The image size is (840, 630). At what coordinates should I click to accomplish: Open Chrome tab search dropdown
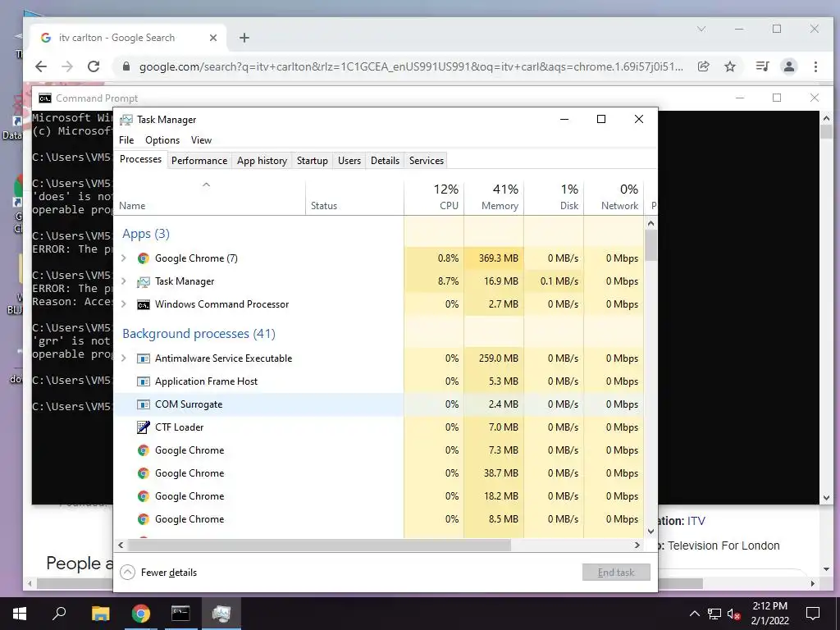701,29
